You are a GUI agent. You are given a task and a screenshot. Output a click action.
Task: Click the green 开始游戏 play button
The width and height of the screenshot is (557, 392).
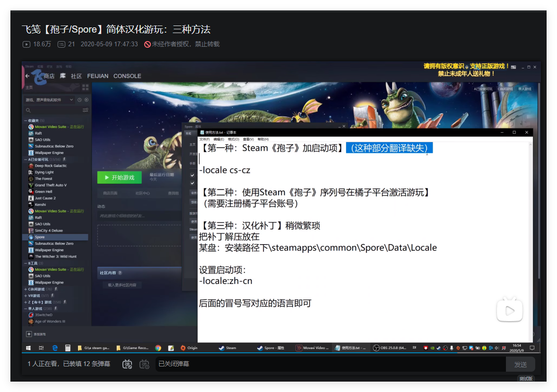click(x=119, y=178)
